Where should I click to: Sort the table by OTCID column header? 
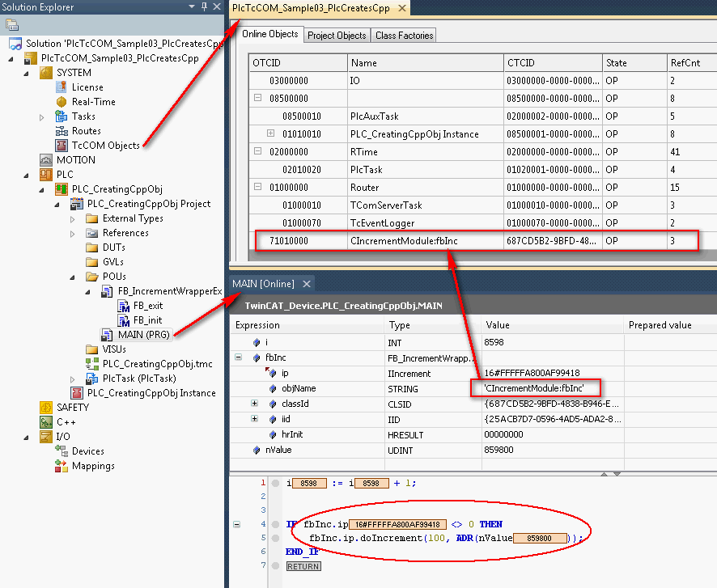pos(298,62)
